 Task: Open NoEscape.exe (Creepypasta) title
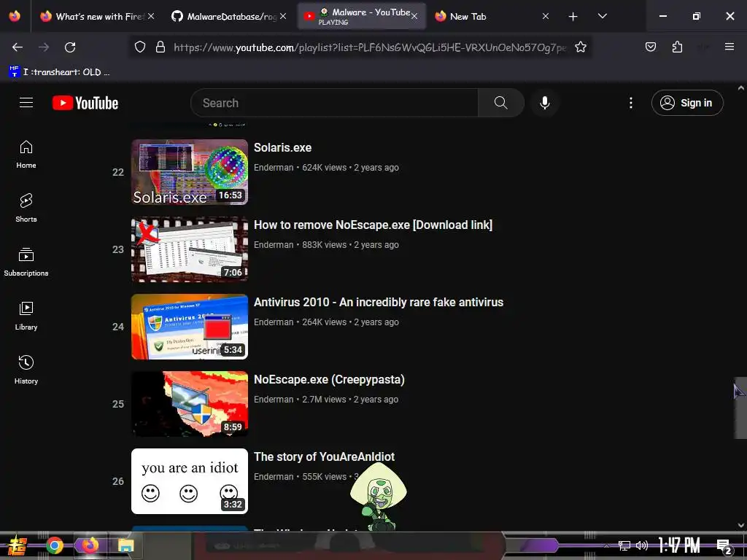click(329, 379)
